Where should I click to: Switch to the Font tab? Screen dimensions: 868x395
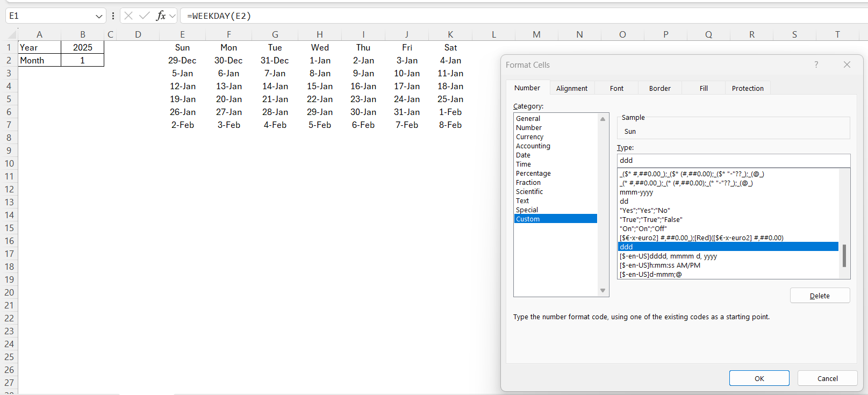click(617, 88)
